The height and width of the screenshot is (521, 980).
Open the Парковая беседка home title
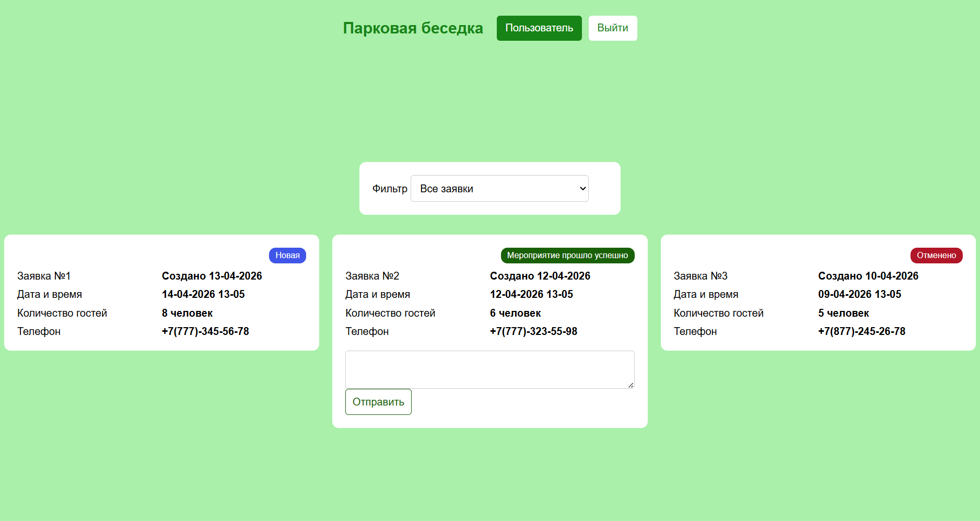click(x=413, y=28)
